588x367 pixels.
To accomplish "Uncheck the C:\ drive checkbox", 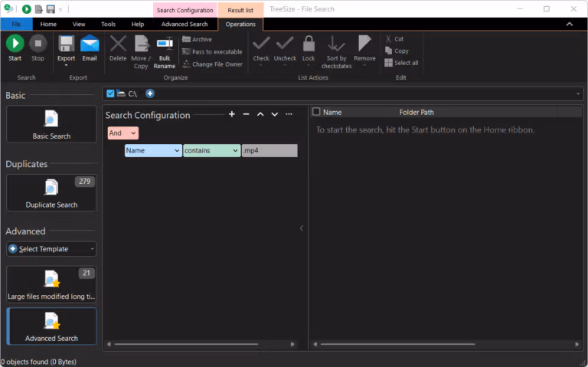I will point(110,93).
